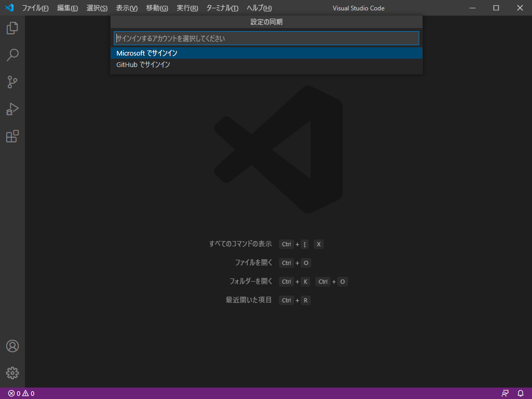The height and width of the screenshot is (399, 532).
Task: Open the Manage gear icon
Action: (12, 373)
